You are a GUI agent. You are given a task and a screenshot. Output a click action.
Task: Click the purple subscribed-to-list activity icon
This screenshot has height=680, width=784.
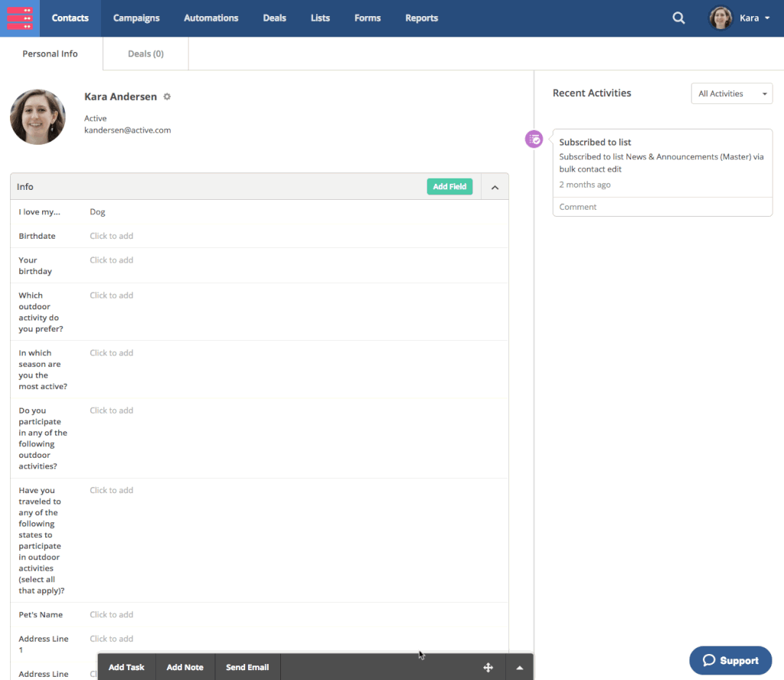(x=534, y=139)
